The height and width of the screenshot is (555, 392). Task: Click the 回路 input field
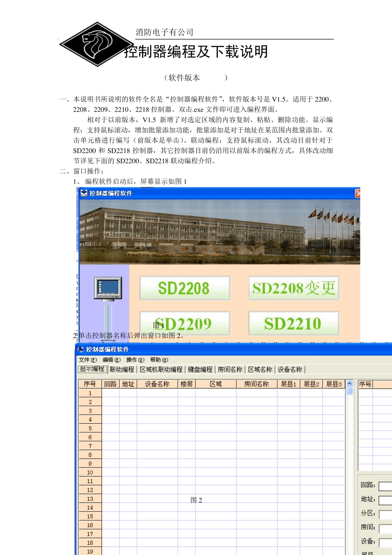[385, 486]
